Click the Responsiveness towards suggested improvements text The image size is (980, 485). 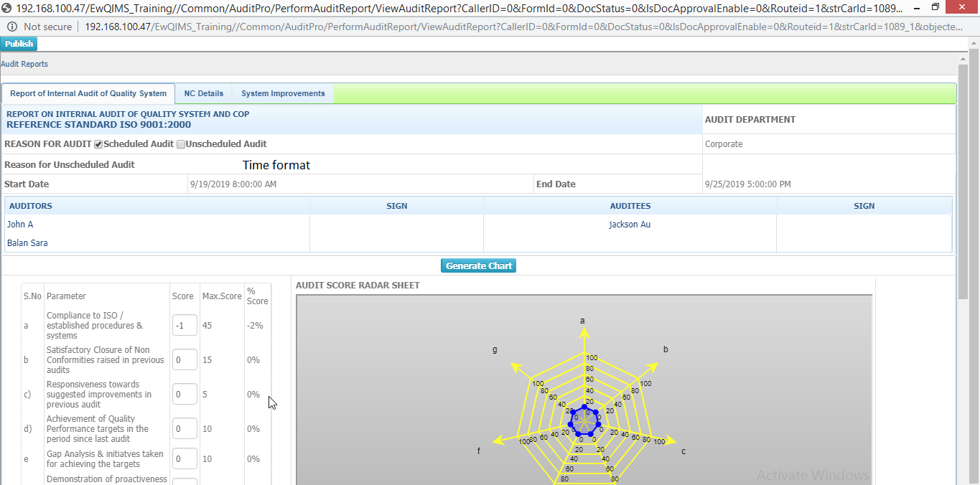[x=99, y=395]
